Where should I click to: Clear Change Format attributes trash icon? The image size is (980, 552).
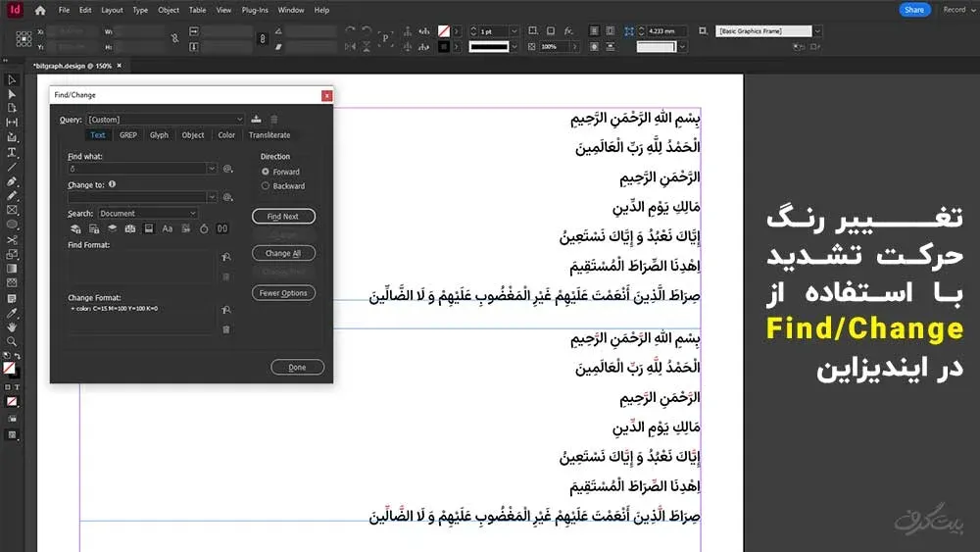coord(226,329)
